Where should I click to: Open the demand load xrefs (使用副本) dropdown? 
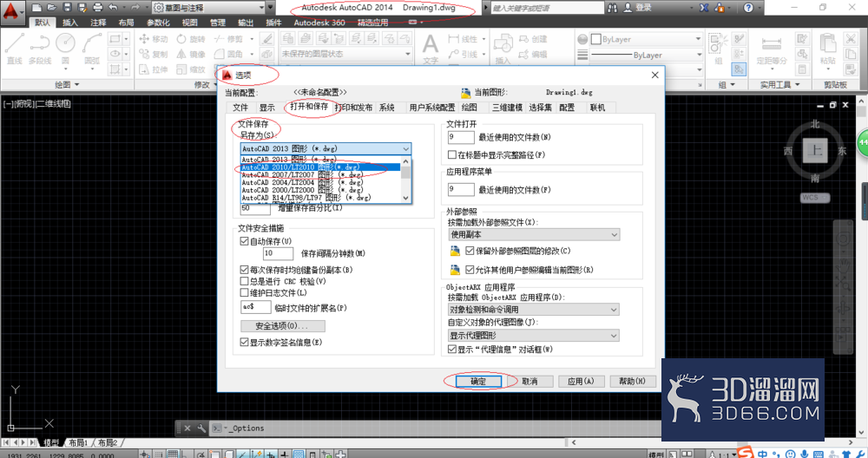pos(534,234)
